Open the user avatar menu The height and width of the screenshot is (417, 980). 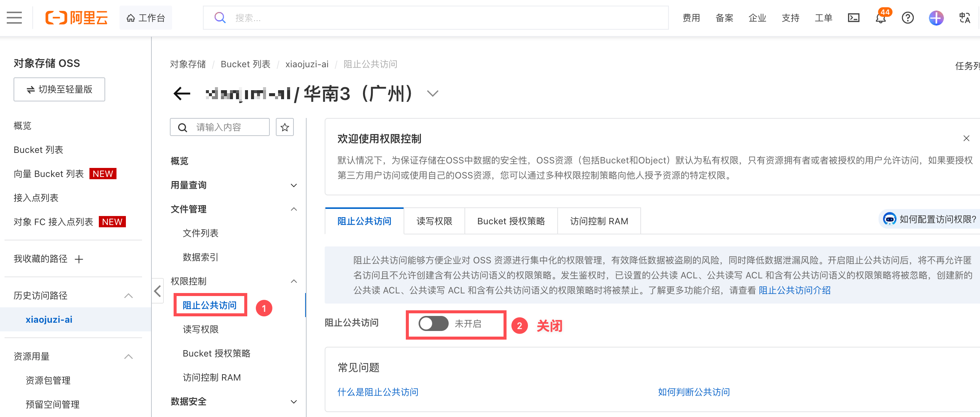coord(936,18)
